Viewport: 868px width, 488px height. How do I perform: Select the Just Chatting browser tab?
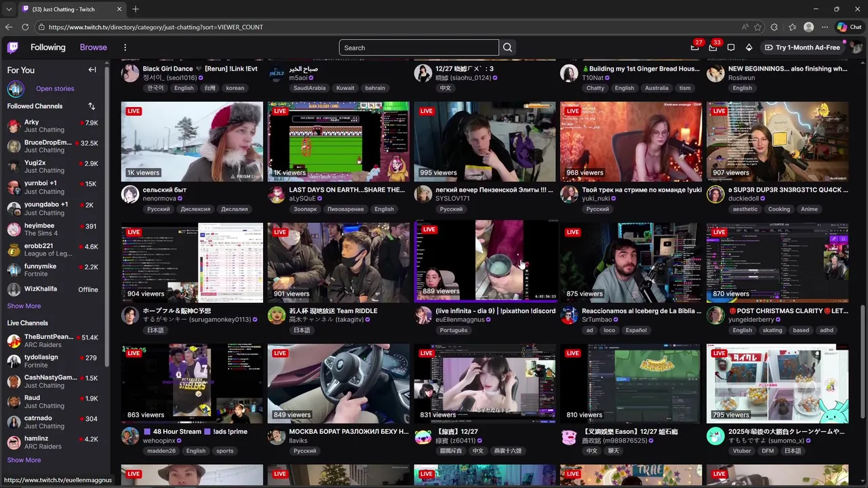[72, 9]
